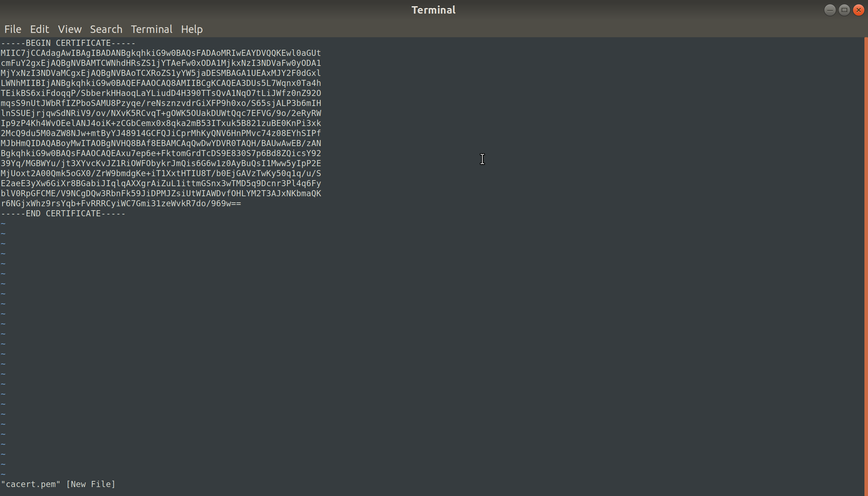Click the first tilde empty line marker
The image size is (868, 496).
[x=3, y=223]
